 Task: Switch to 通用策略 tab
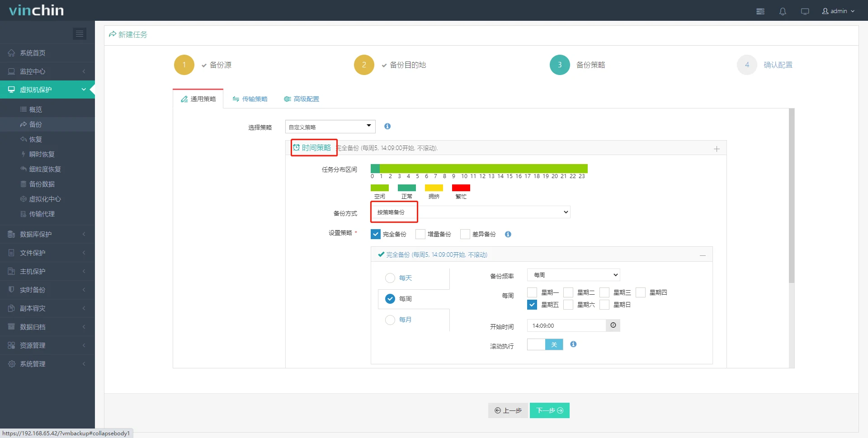point(198,99)
